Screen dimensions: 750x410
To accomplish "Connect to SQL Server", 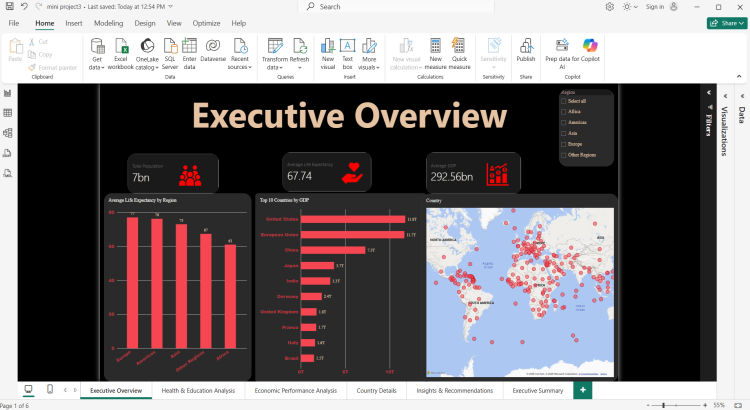I will [170, 54].
